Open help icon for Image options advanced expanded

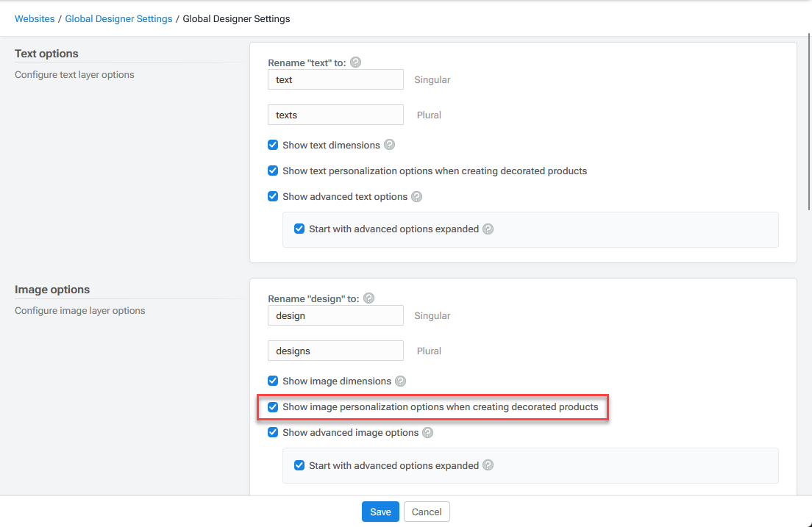pyautogui.click(x=488, y=465)
